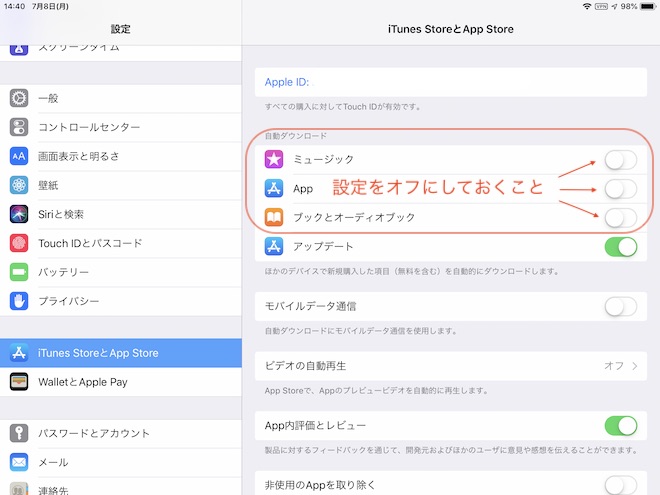Toggle the 非使用のAppを取り除く switch
The image size is (660, 495).
click(x=621, y=485)
